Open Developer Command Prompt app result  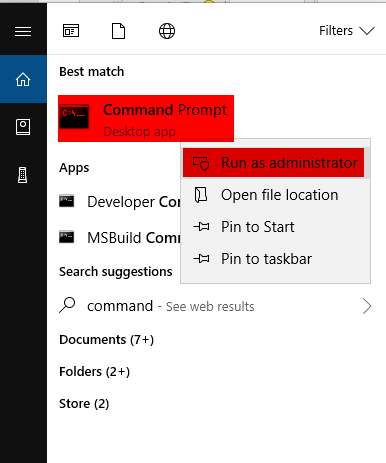click(119, 202)
